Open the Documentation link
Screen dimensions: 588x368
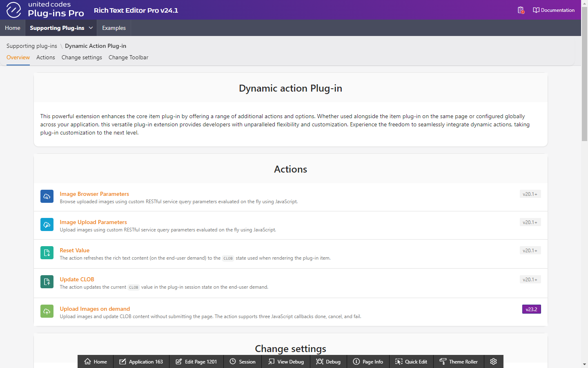pos(554,10)
